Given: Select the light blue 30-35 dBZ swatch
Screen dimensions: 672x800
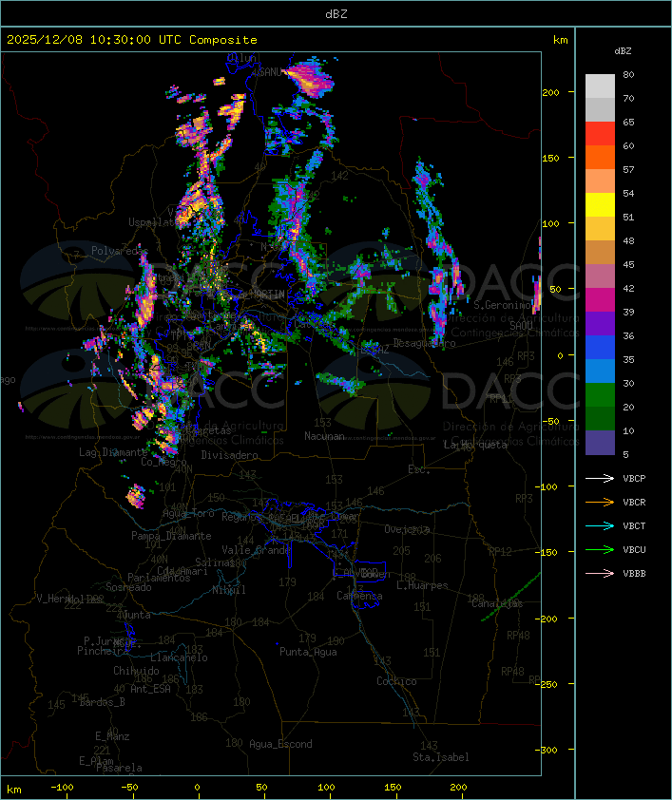Looking at the screenshot, I should point(600,371).
